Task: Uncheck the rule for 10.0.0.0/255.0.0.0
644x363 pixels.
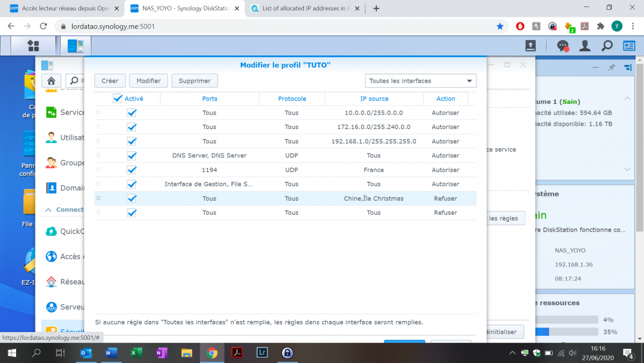Action: [132, 113]
